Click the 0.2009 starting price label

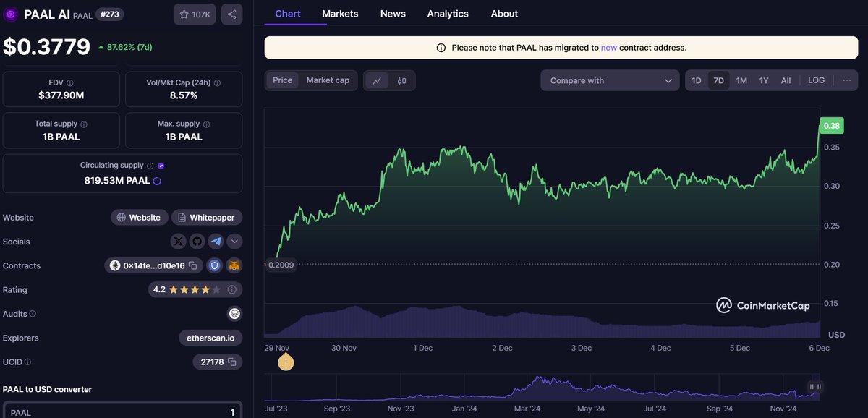coord(281,265)
